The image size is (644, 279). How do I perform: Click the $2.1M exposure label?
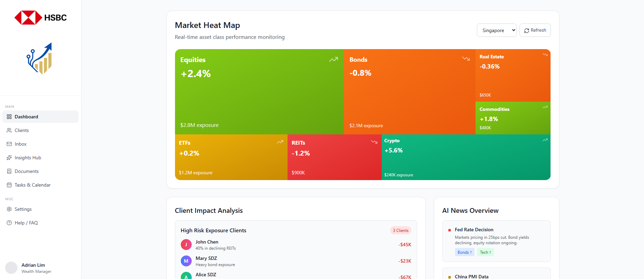click(x=366, y=126)
